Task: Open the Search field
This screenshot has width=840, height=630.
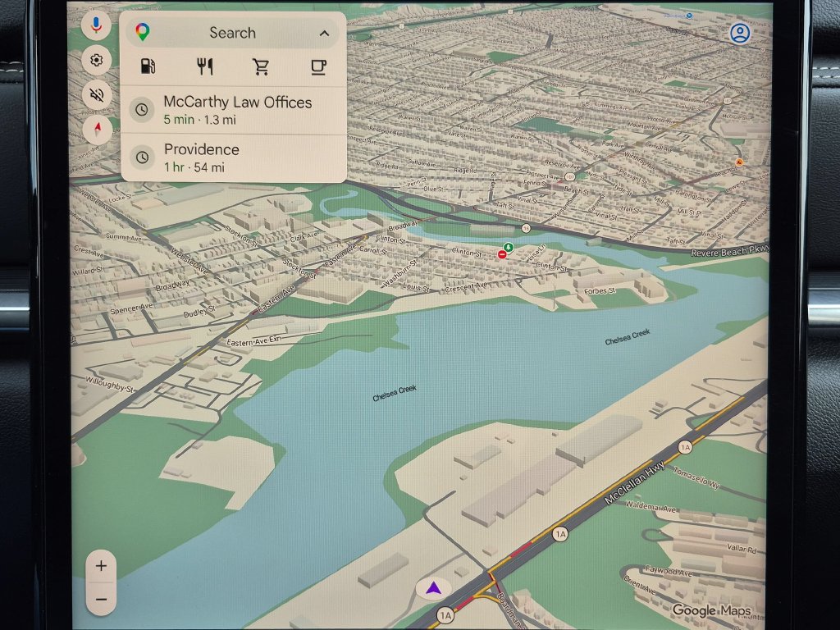Action: (233, 33)
